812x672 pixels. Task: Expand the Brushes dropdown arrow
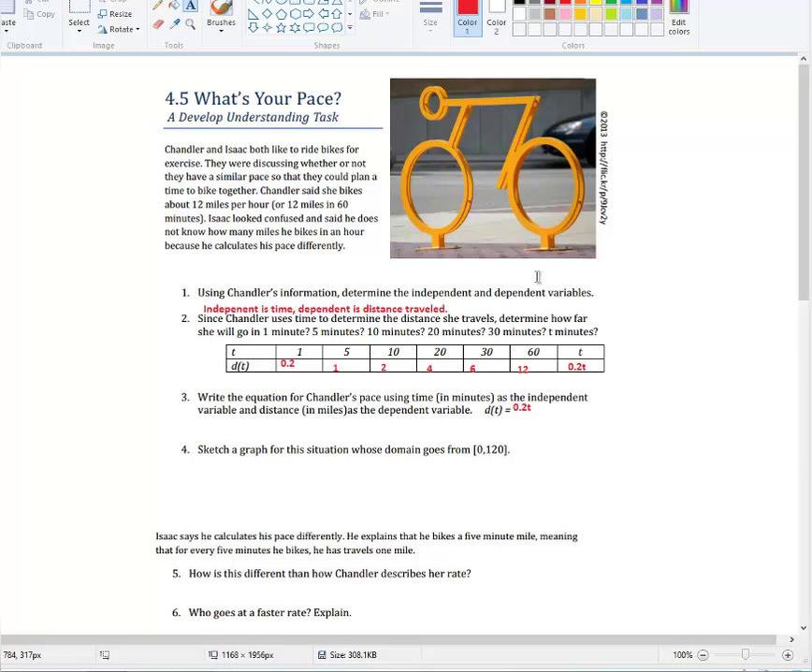click(x=221, y=31)
